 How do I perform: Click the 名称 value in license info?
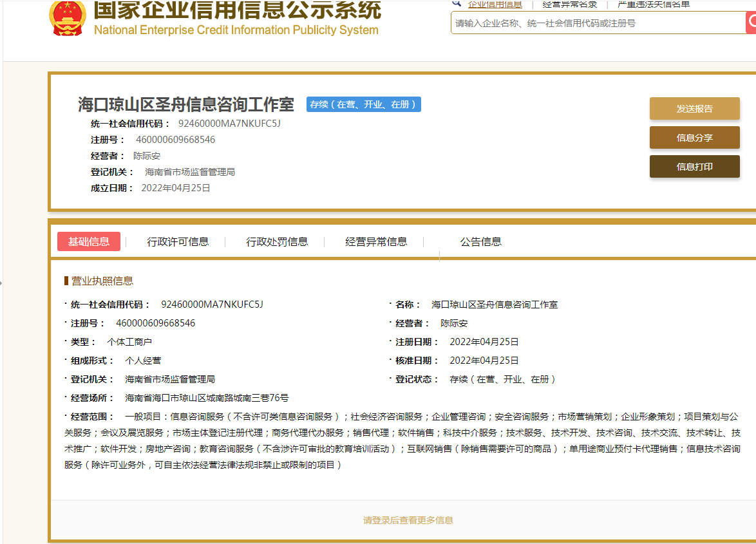pyautogui.click(x=495, y=305)
